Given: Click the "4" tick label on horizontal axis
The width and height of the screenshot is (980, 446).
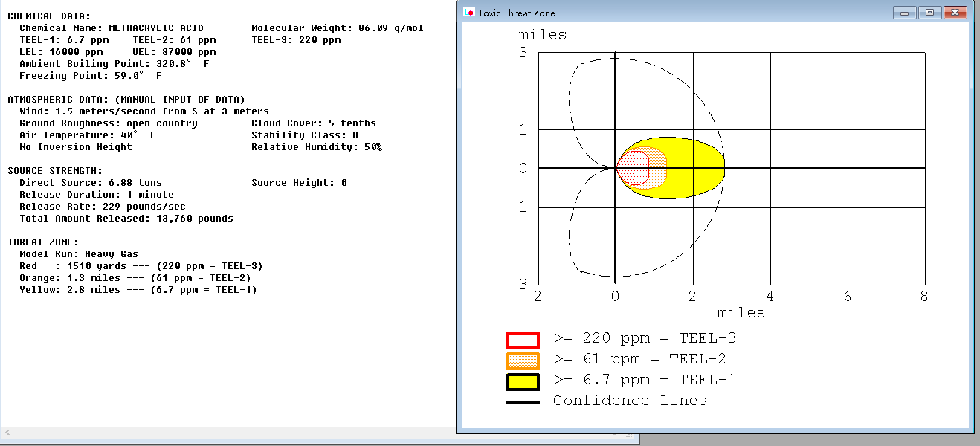Looking at the screenshot, I should (770, 296).
